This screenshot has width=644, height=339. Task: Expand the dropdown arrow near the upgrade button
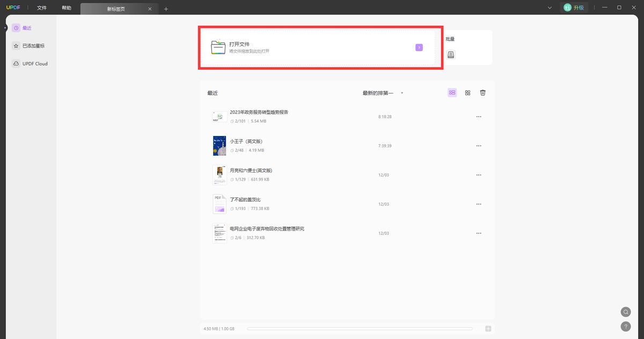[550, 8]
